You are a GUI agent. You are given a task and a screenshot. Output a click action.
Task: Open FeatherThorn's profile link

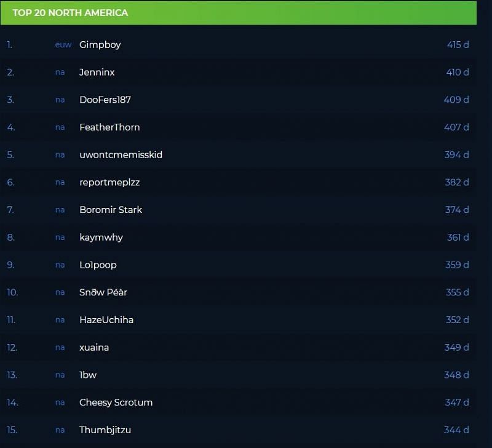coord(109,127)
